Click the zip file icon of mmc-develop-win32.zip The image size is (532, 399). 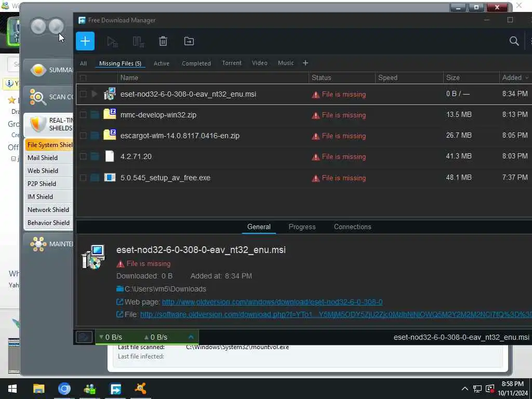pyautogui.click(x=110, y=114)
